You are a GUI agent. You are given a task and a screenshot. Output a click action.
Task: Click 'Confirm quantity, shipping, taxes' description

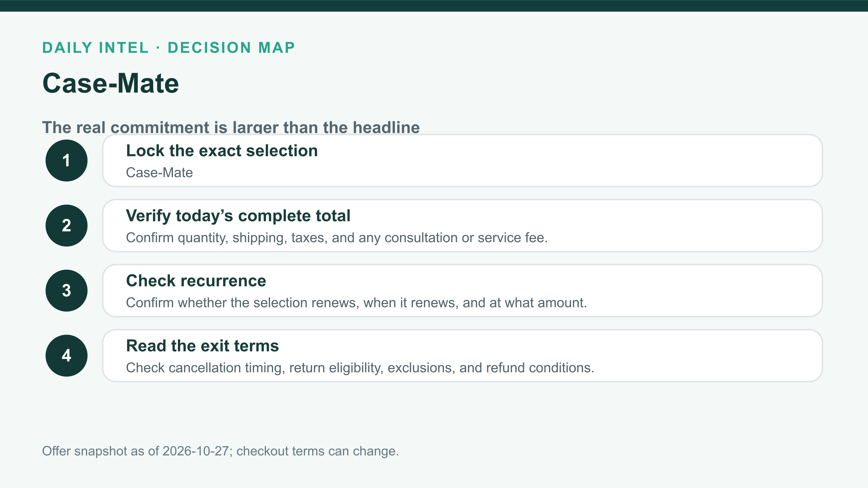[x=337, y=238]
